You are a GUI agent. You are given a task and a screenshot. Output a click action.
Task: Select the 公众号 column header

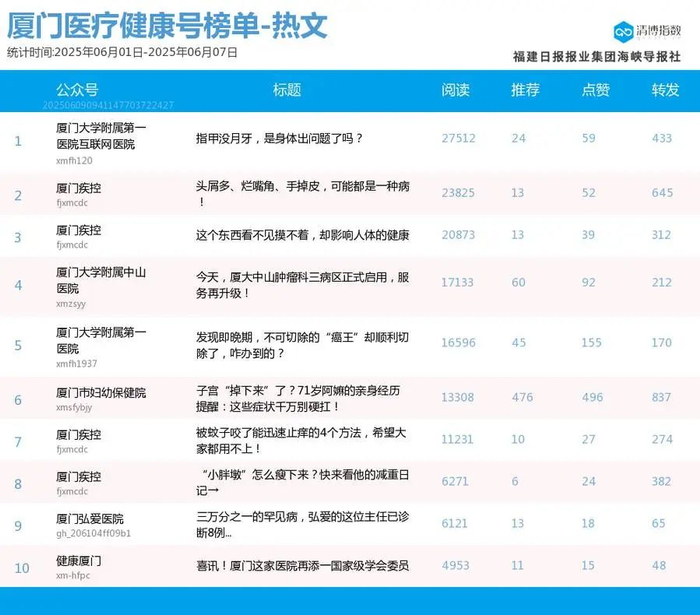pyautogui.click(x=77, y=90)
